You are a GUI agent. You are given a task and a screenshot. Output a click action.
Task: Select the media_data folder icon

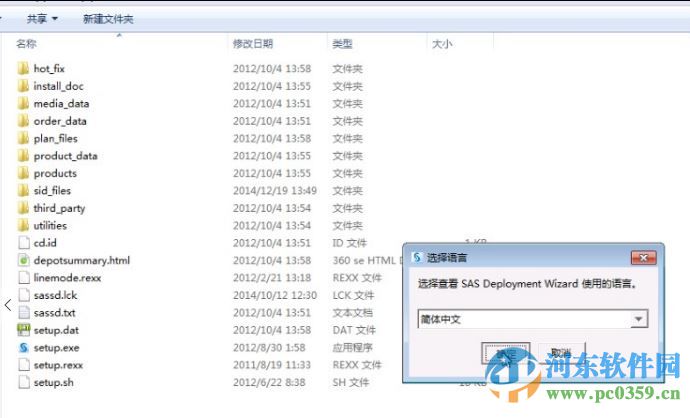click(23, 103)
